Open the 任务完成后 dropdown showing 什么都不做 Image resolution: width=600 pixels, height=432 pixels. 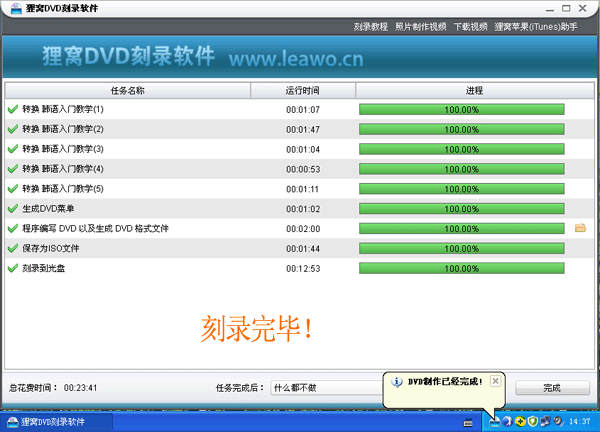coord(328,388)
